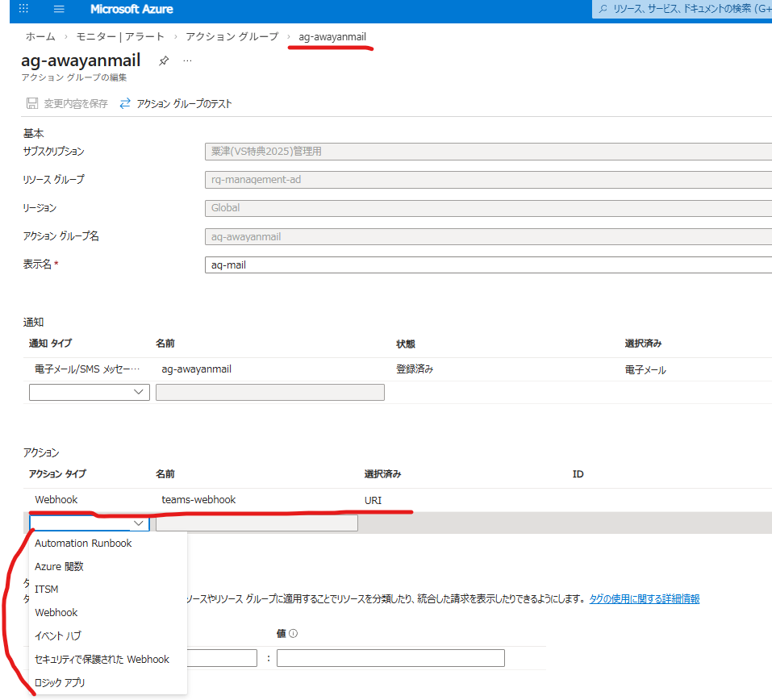Click the リージョン Global field
Viewport: 772px width, 700px height.
[x=488, y=208]
